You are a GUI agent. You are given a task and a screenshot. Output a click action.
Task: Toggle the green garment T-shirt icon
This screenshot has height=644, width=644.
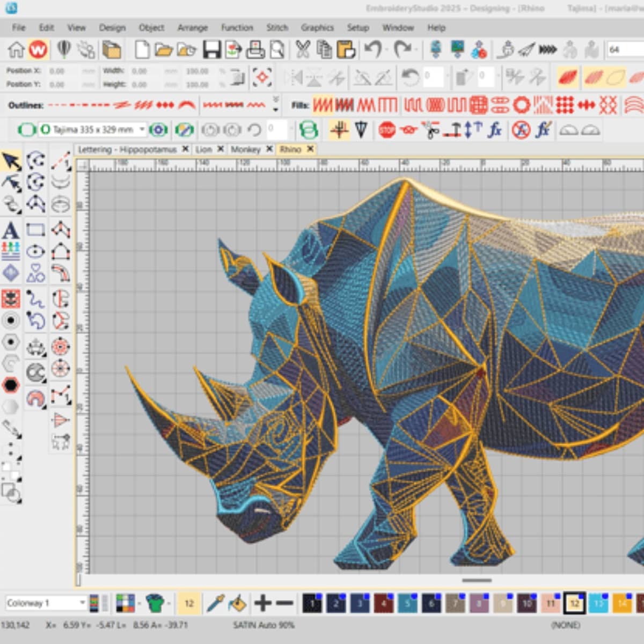[x=155, y=603]
